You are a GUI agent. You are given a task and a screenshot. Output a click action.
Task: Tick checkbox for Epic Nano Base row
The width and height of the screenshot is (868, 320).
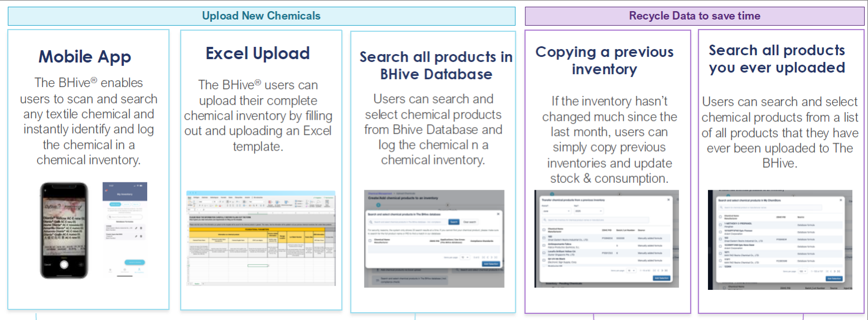(720, 246)
